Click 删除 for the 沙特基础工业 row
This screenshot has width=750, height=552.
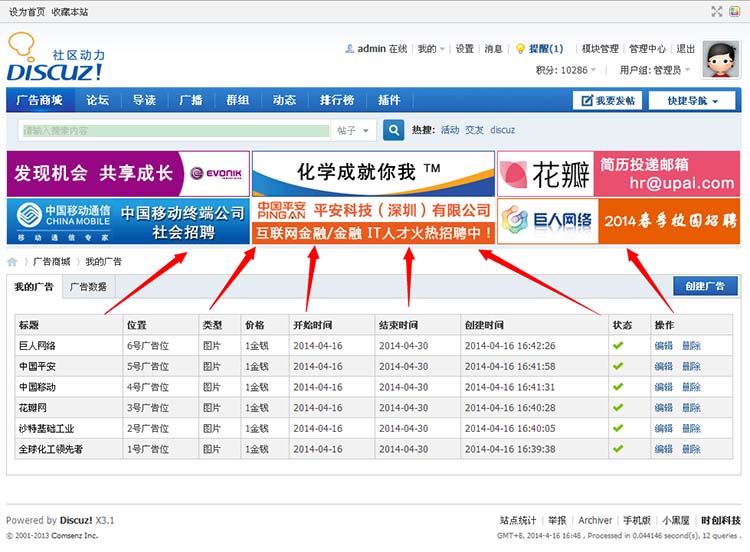[691, 428]
